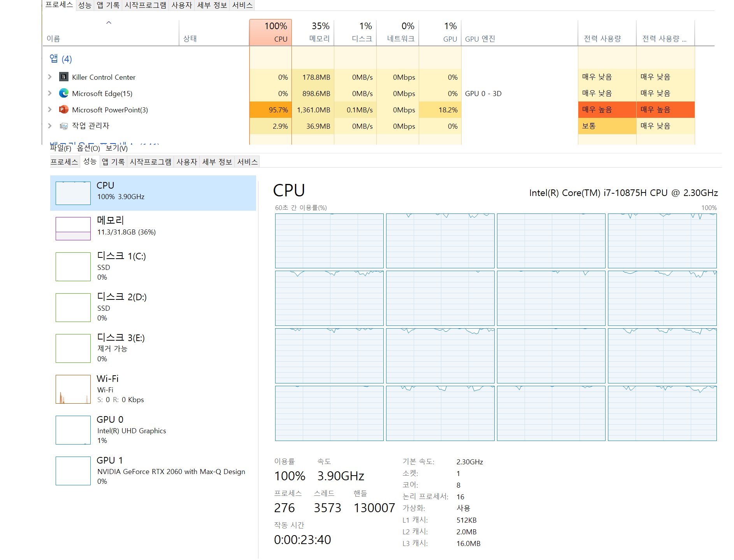
Task: Expand the Microsoft Edge(15) process group
Action: [x=50, y=93]
